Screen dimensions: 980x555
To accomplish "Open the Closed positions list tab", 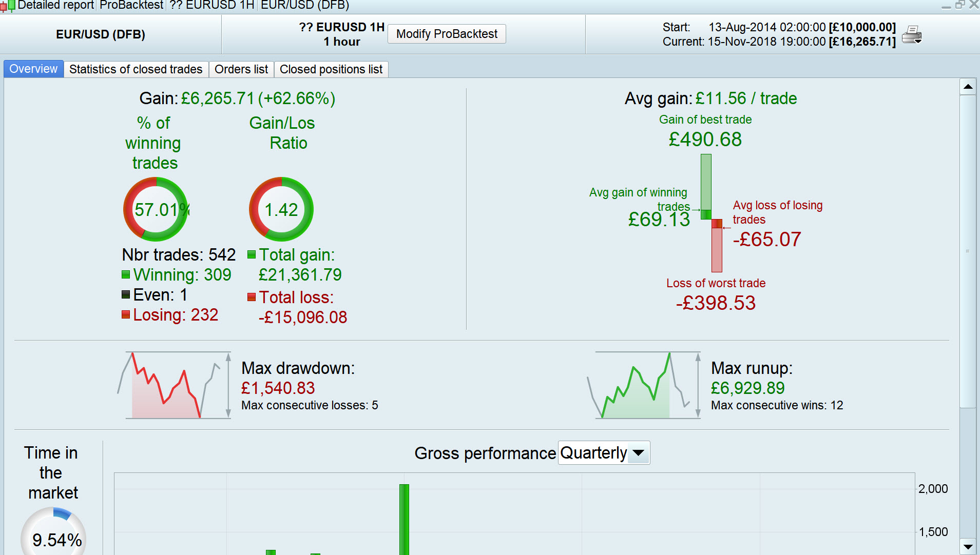I will tap(331, 69).
